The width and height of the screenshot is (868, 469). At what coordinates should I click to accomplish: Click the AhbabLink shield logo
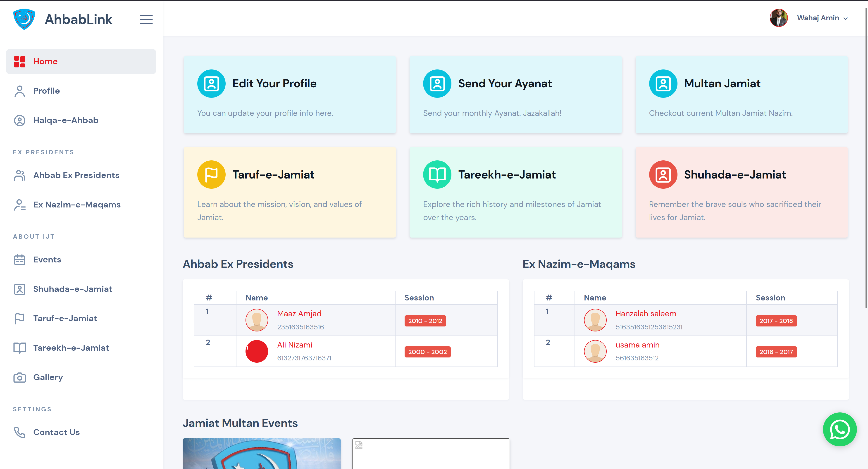(24, 19)
